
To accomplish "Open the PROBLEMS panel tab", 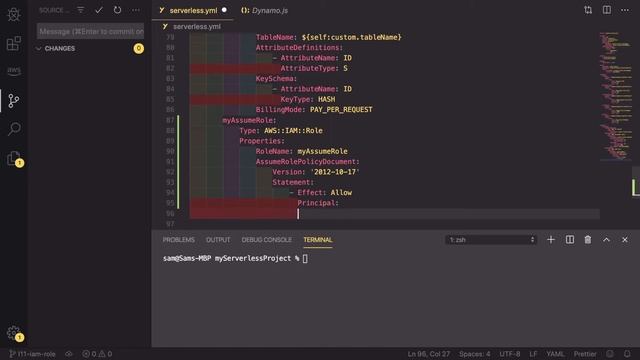I will point(178,240).
